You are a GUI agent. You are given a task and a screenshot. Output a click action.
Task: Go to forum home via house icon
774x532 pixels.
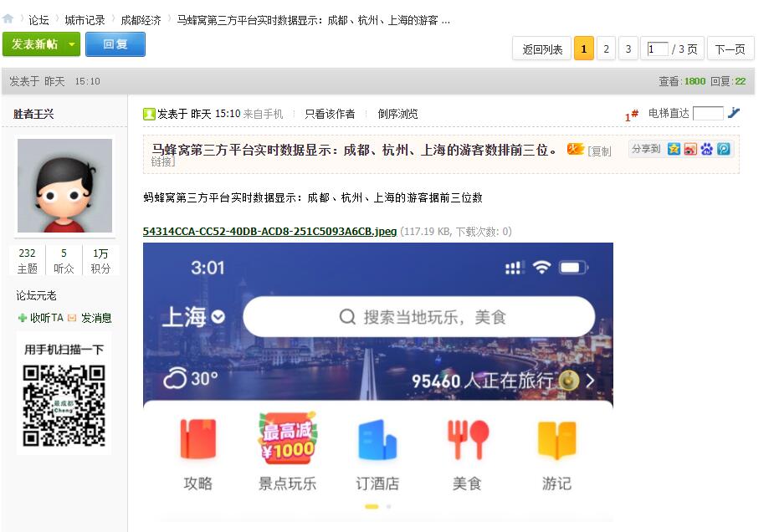8,19
